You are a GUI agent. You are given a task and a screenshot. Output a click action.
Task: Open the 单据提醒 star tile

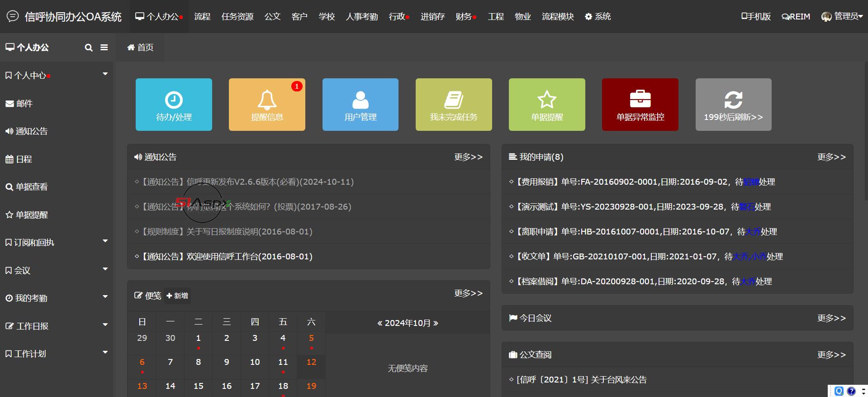tap(547, 105)
